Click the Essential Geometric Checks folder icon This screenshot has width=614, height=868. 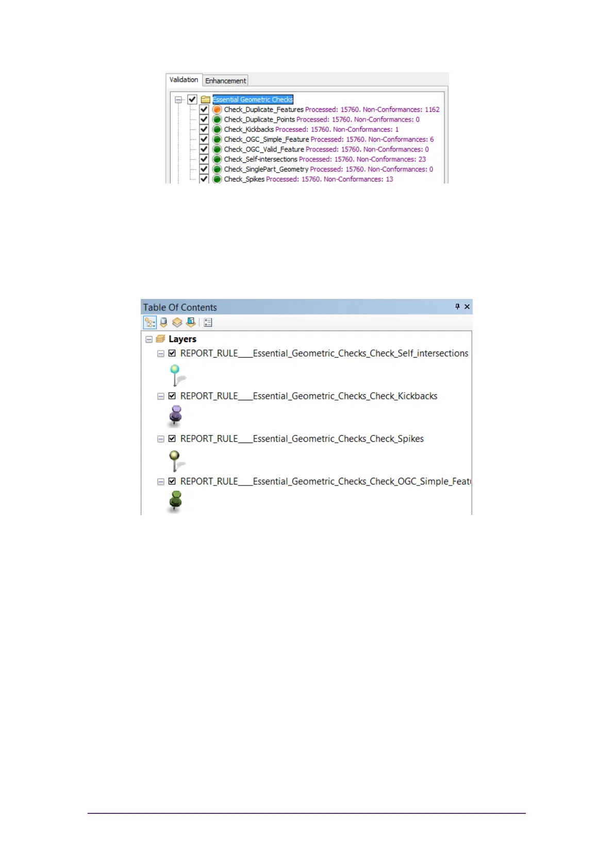(x=206, y=99)
